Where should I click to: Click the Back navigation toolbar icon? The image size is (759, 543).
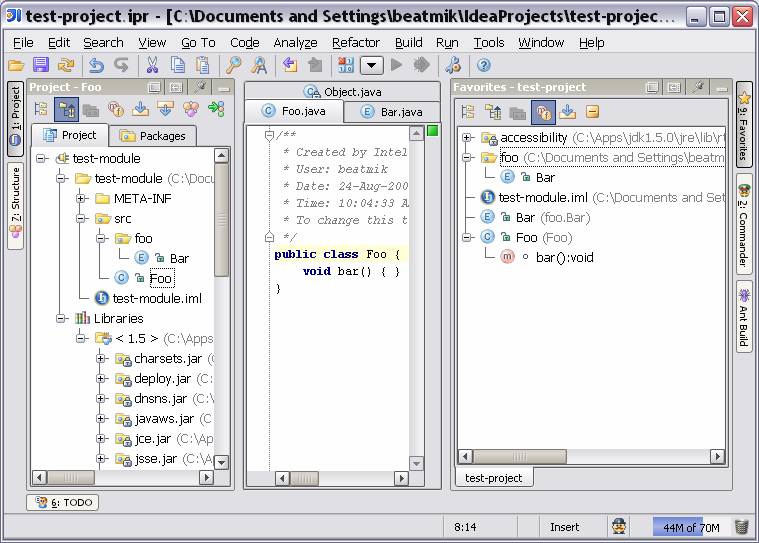pos(289,65)
